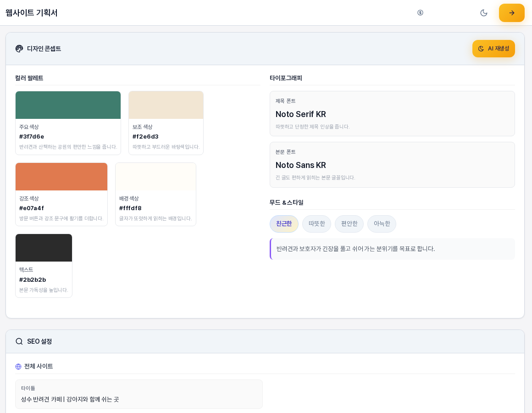The image size is (532, 413).
Task: Open the Noto Sans KR body font card
Action: click(x=392, y=165)
